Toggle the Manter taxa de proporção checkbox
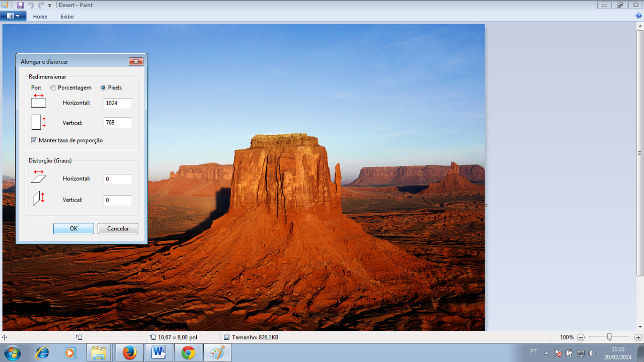This screenshot has height=362, width=644. [x=34, y=140]
